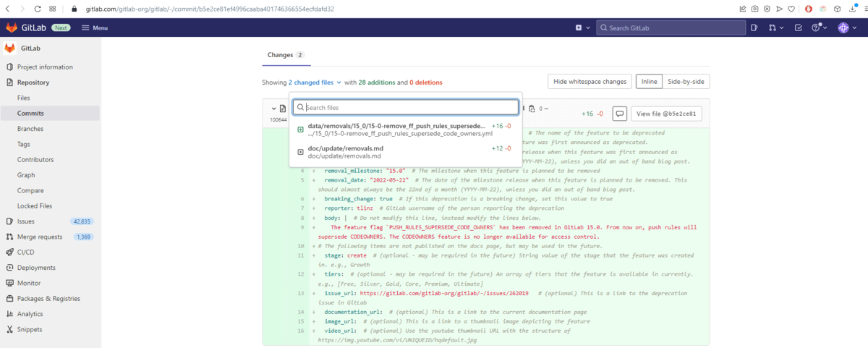Screen dimensions: 868x348
Task: Open the Help question mark menu
Action: click(x=819, y=27)
